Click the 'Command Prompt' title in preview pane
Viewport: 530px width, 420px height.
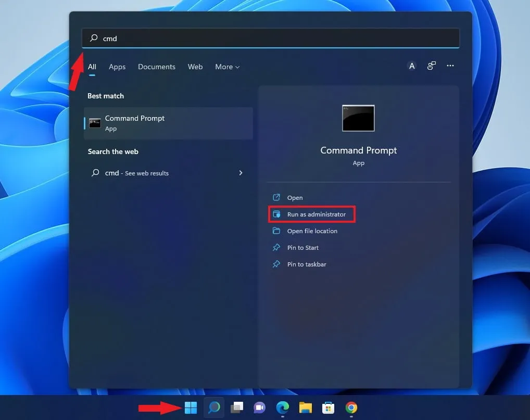358,150
